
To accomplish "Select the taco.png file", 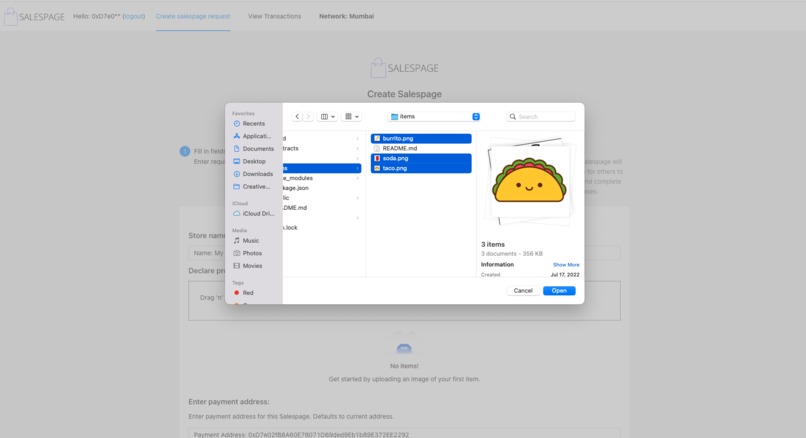I will (x=421, y=168).
